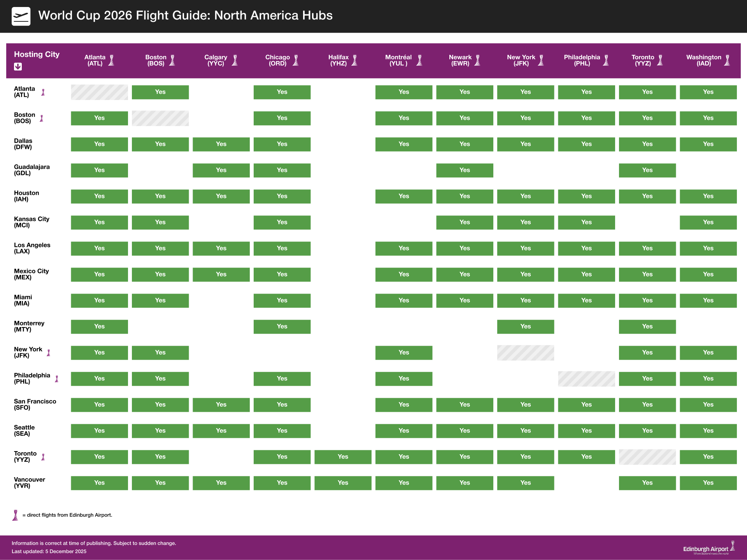The height and width of the screenshot is (560, 747).
Task: Click the airplane logo in the header
Action: click(21, 16)
